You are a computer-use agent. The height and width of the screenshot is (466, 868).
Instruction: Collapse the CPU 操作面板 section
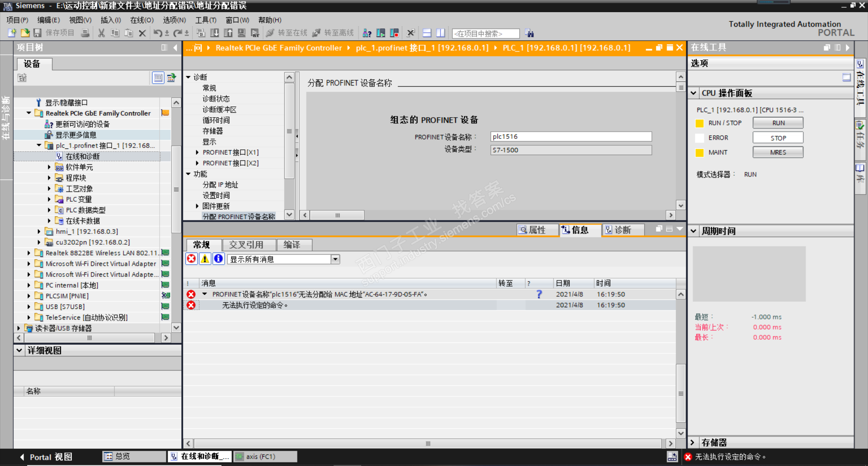694,93
